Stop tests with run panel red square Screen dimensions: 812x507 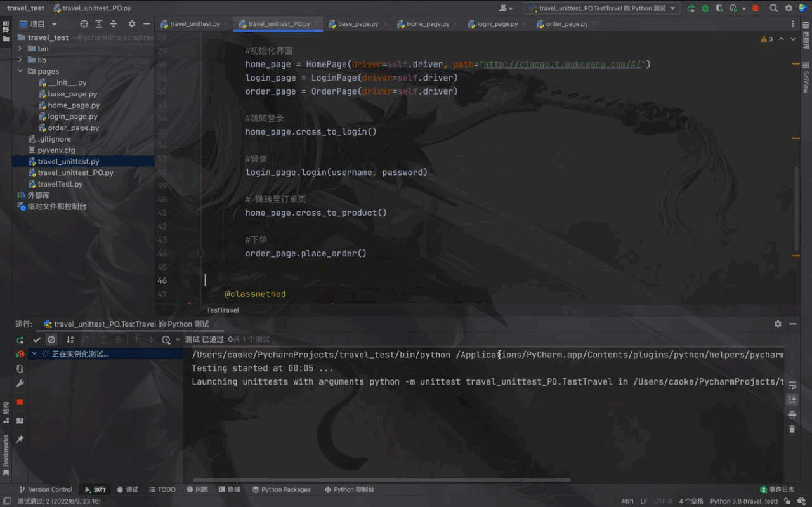point(20,402)
